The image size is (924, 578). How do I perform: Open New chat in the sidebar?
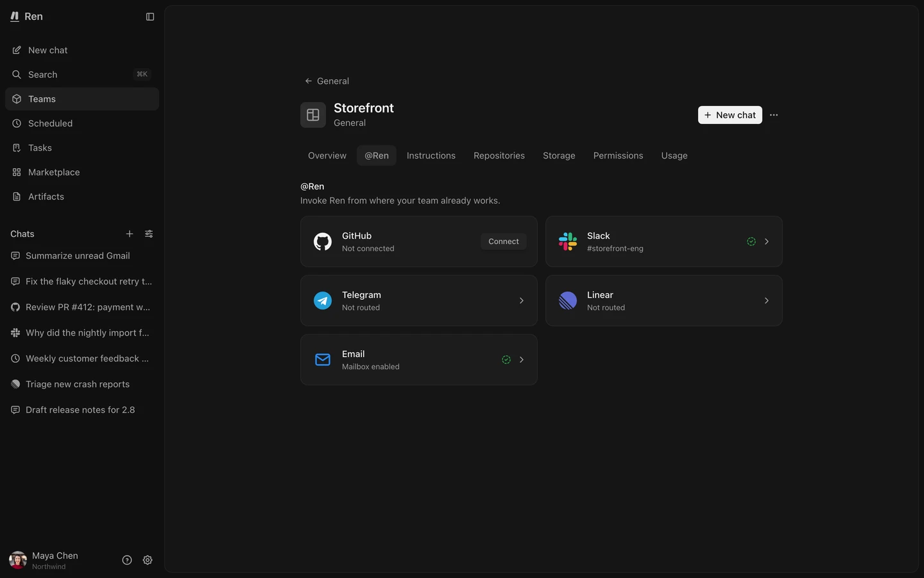click(x=82, y=50)
